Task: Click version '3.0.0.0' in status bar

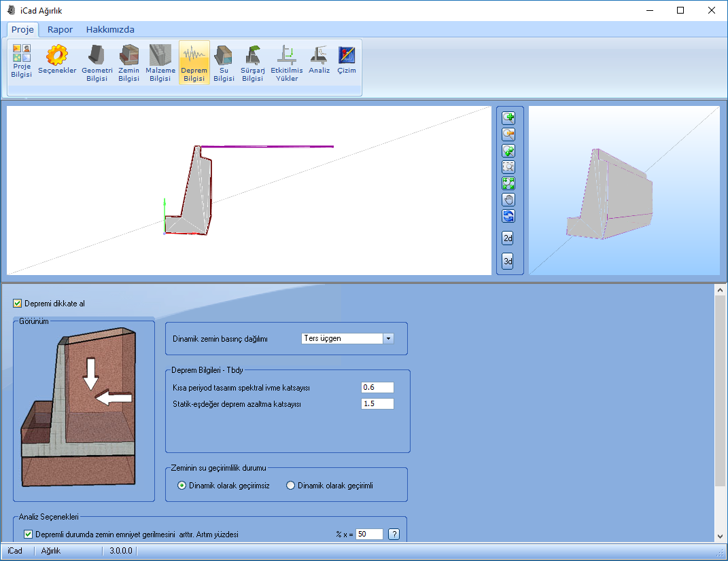Action: (121, 551)
